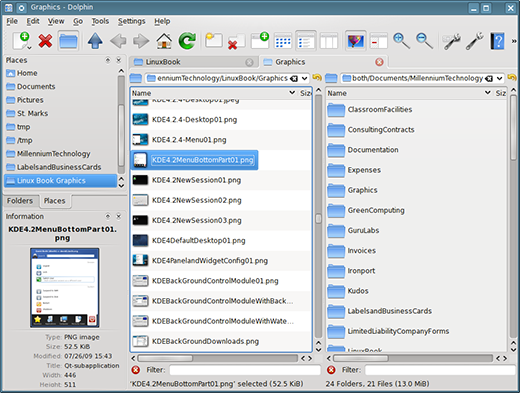Open the Tools menu
This screenshot has height=393, width=520.
100,21
